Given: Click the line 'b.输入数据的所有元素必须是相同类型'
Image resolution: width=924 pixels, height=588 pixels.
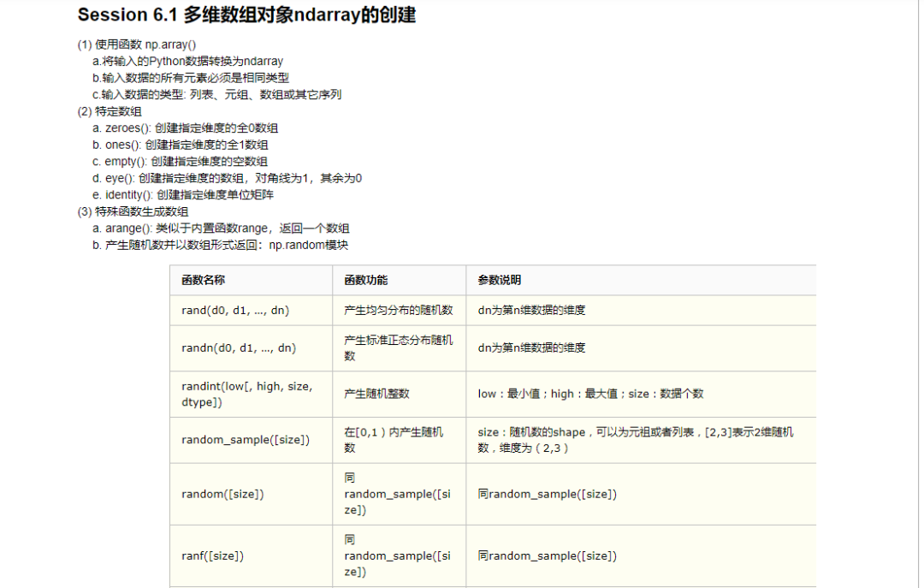Looking at the screenshot, I should [190, 77].
